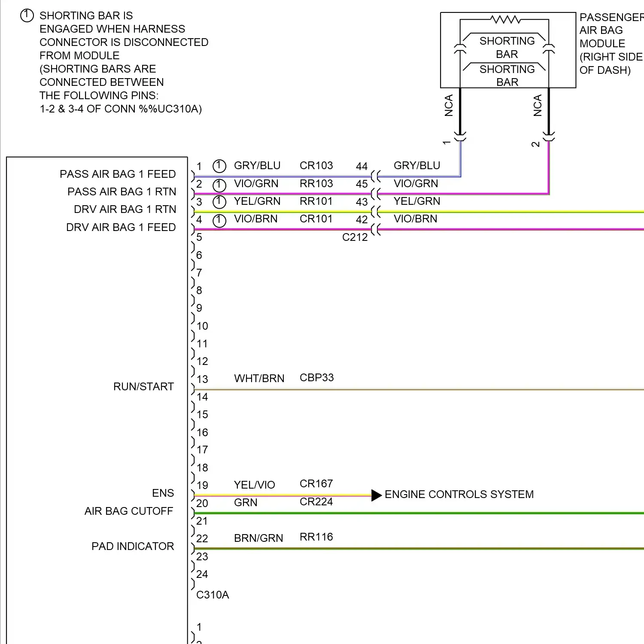Click the green AIR BAG CUTOFF wire

419,513
